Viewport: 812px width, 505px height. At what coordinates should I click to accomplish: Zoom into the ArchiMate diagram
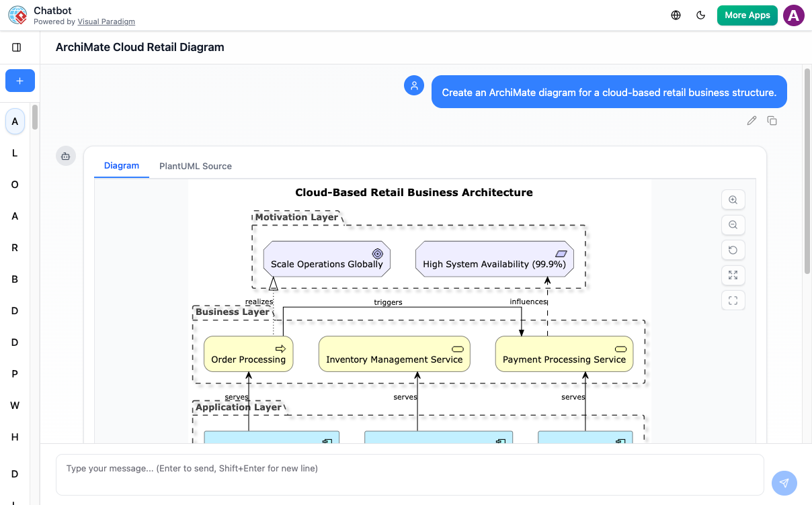click(x=733, y=199)
